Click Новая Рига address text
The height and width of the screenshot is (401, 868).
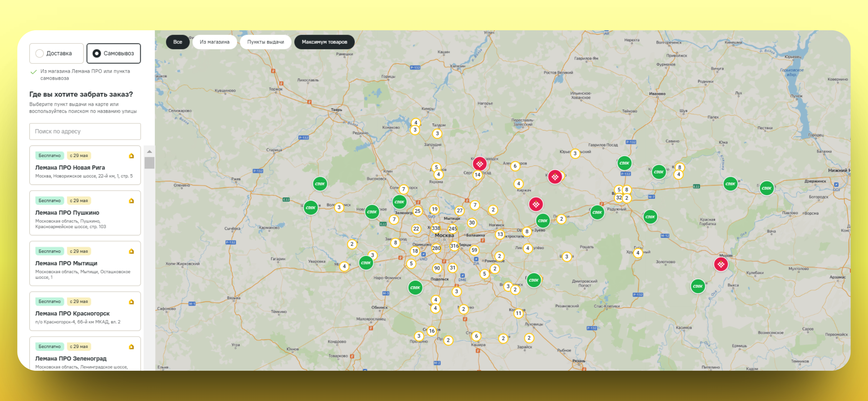pos(84,176)
